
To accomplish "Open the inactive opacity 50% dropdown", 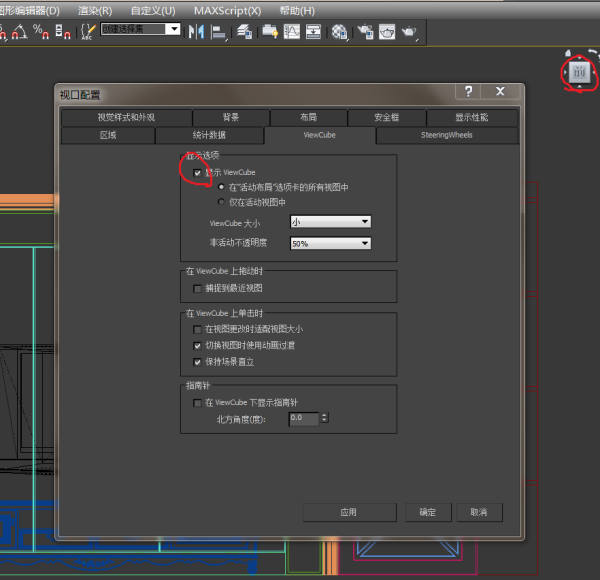I will pos(331,243).
